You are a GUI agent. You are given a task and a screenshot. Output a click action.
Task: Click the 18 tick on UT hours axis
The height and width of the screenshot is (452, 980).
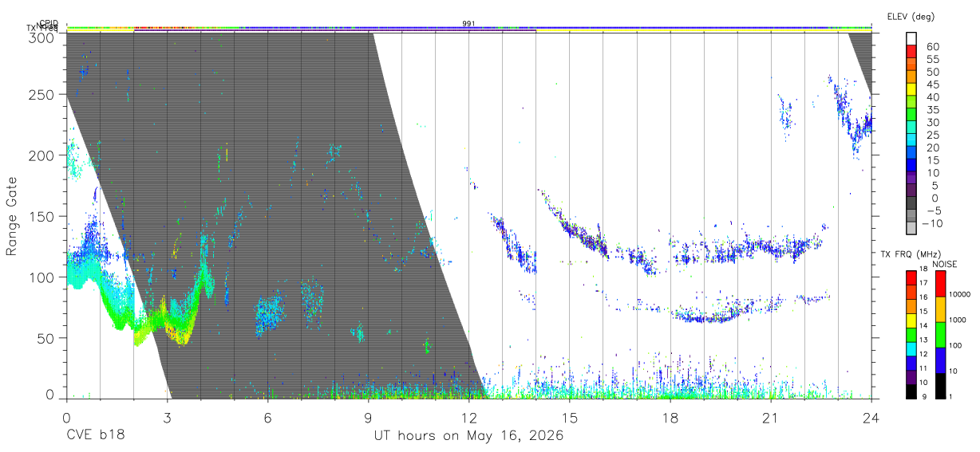click(670, 417)
